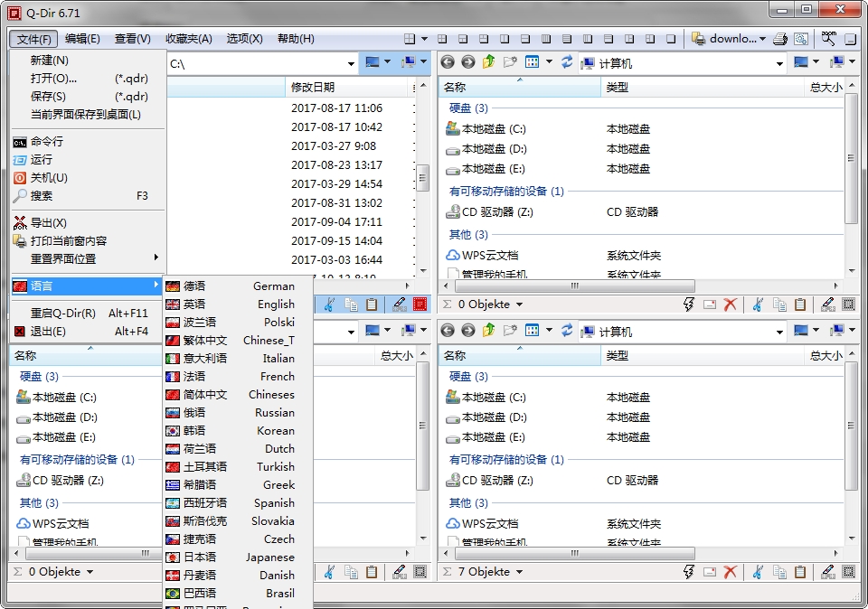Click the scissors cut icon in bottom-right status bar
868x609 pixels.
(x=758, y=572)
